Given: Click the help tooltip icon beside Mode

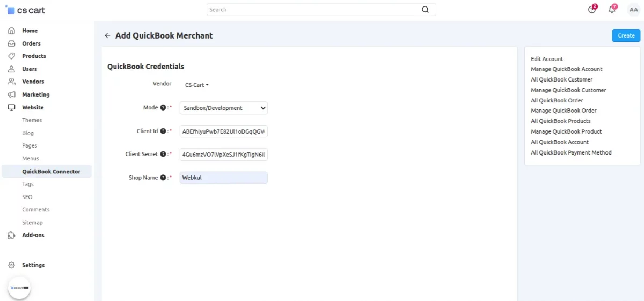Looking at the screenshot, I should pyautogui.click(x=163, y=108).
